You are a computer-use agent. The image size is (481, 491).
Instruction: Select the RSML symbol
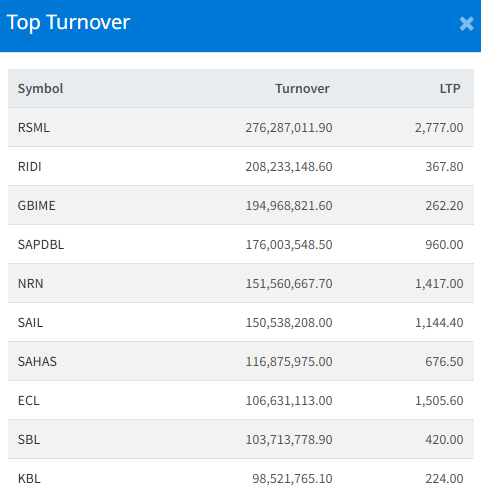pyautogui.click(x=34, y=128)
